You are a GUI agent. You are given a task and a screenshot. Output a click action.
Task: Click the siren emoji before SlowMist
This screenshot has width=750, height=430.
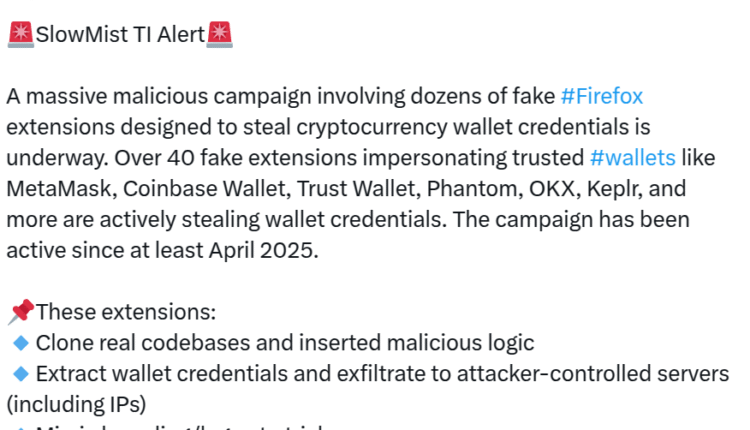point(19,35)
